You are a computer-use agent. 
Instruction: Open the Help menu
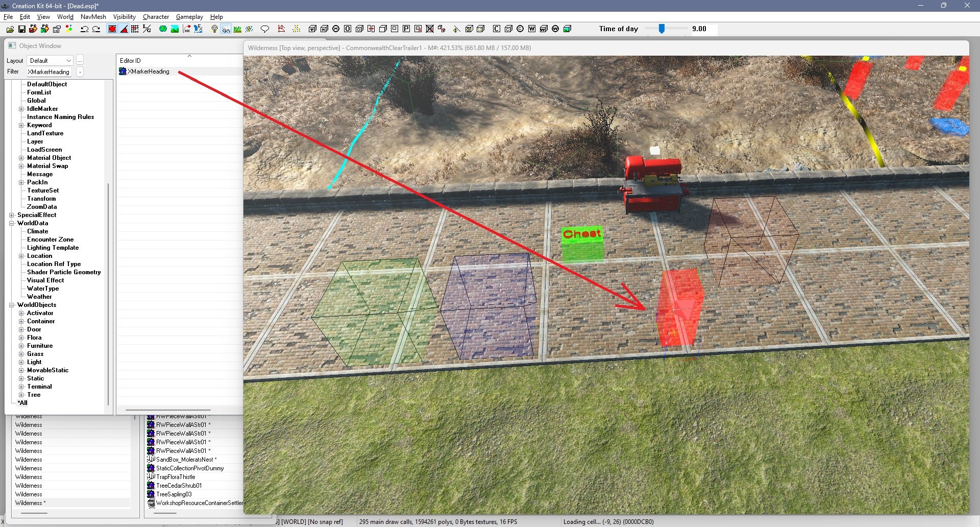(x=216, y=17)
